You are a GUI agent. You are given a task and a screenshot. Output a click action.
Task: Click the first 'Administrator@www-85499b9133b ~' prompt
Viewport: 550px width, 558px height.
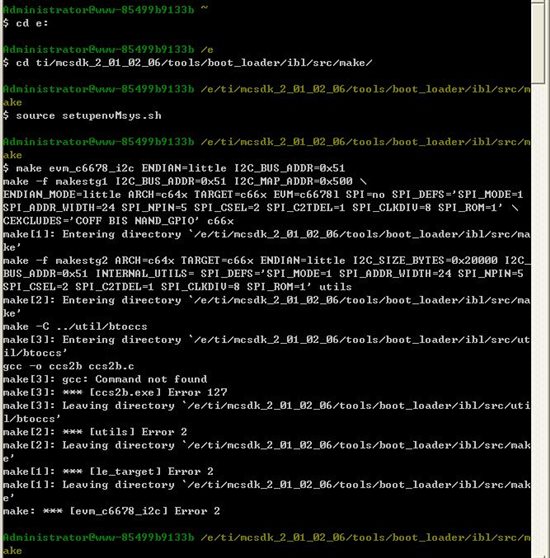[105, 10]
